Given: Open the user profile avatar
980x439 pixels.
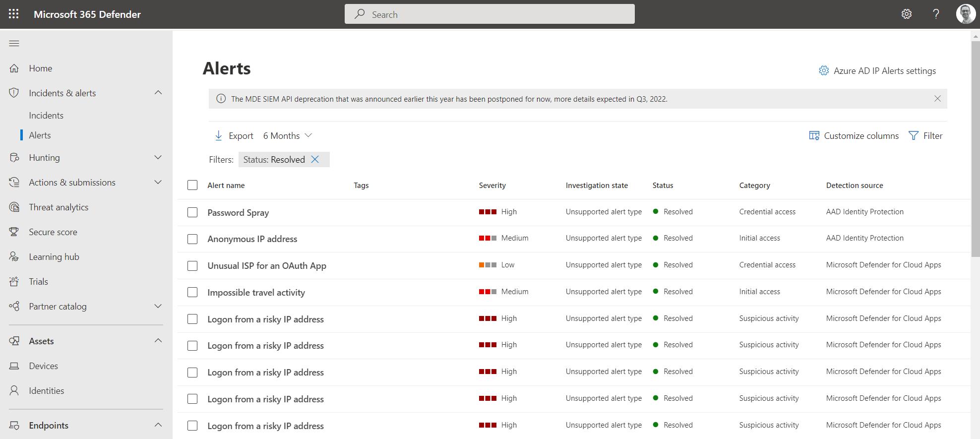Looking at the screenshot, I should pos(966,14).
